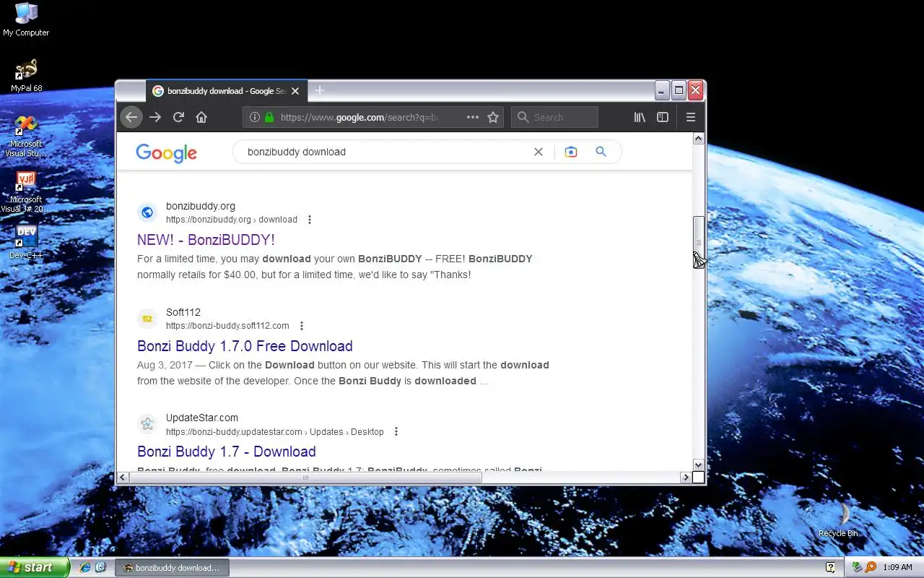Screen dimensions: 924x578
Task: Open the browser home page
Action: click(201, 117)
